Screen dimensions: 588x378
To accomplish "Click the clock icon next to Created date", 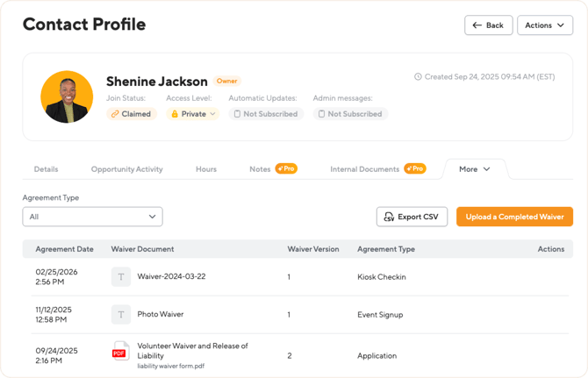I will point(418,76).
